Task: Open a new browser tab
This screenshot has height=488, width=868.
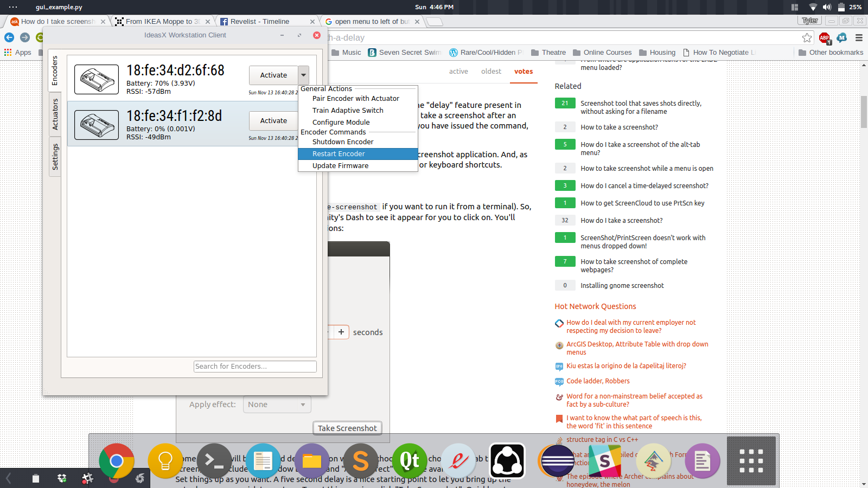Action: 434,22
